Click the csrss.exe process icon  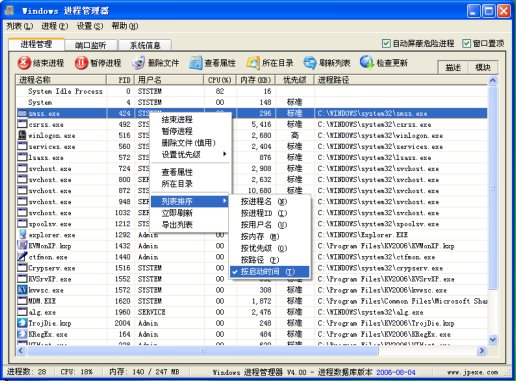click(x=22, y=124)
